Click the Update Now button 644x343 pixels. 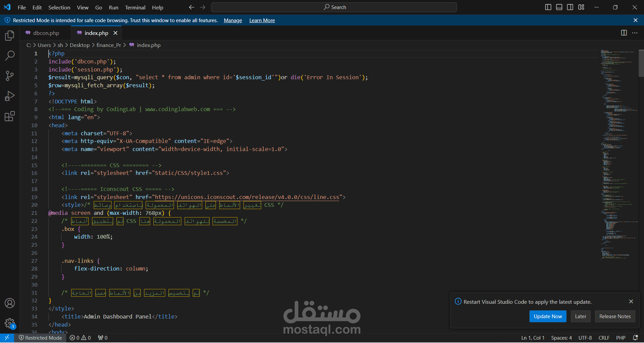click(x=548, y=316)
